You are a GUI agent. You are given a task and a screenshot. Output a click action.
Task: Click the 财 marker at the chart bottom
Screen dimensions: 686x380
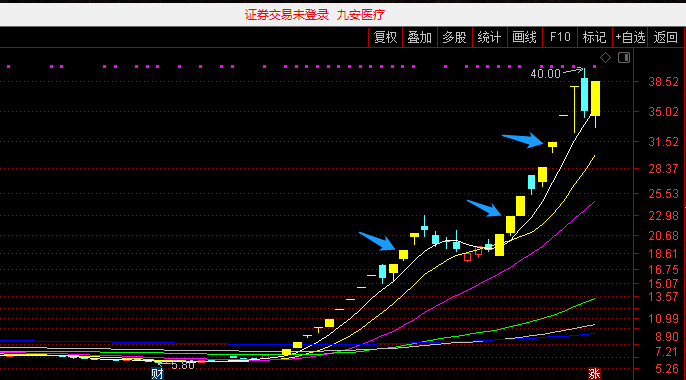157,374
